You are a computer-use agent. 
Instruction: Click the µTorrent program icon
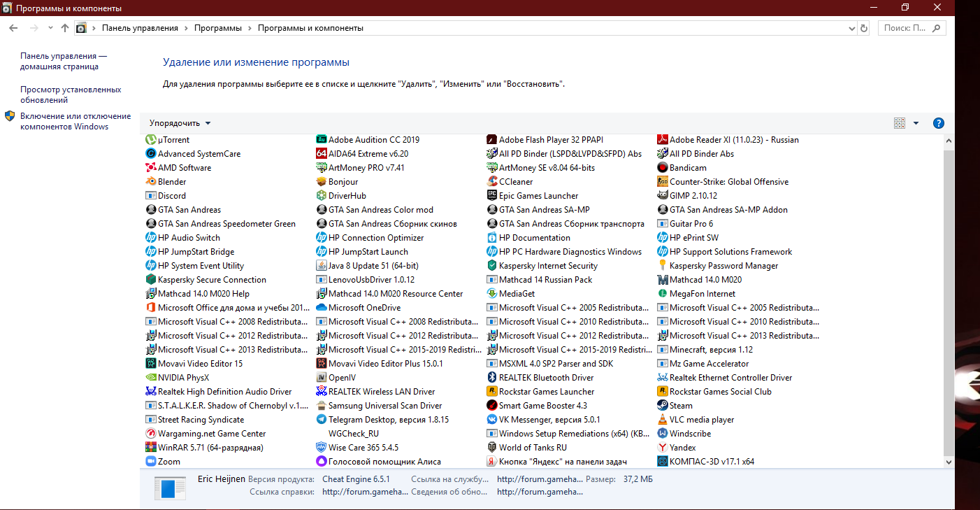pyautogui.click(x=150, y=140)
